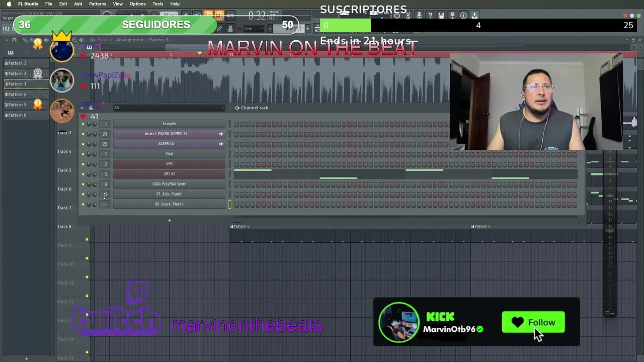The image size is (644, 362).
Task: Open the Pattern 3 breadcrumb dropdown in playlist
Action: tap(160, 40)
